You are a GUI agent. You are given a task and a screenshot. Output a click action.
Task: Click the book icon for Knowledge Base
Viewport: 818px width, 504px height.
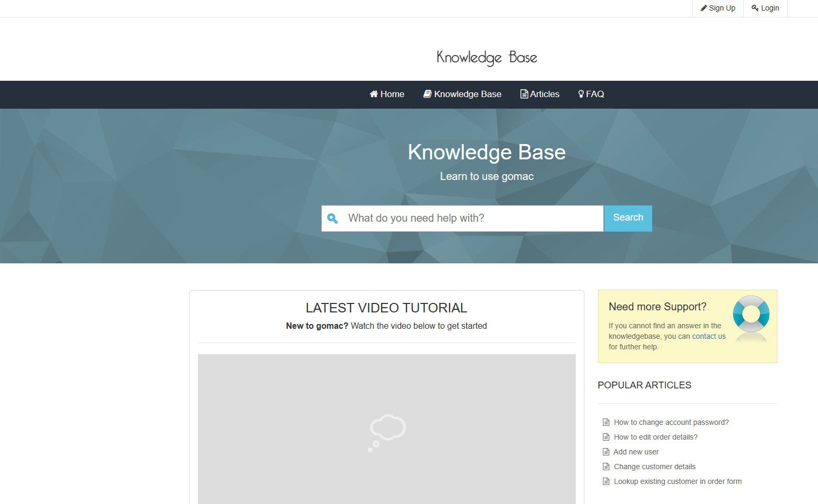point(427,94)
